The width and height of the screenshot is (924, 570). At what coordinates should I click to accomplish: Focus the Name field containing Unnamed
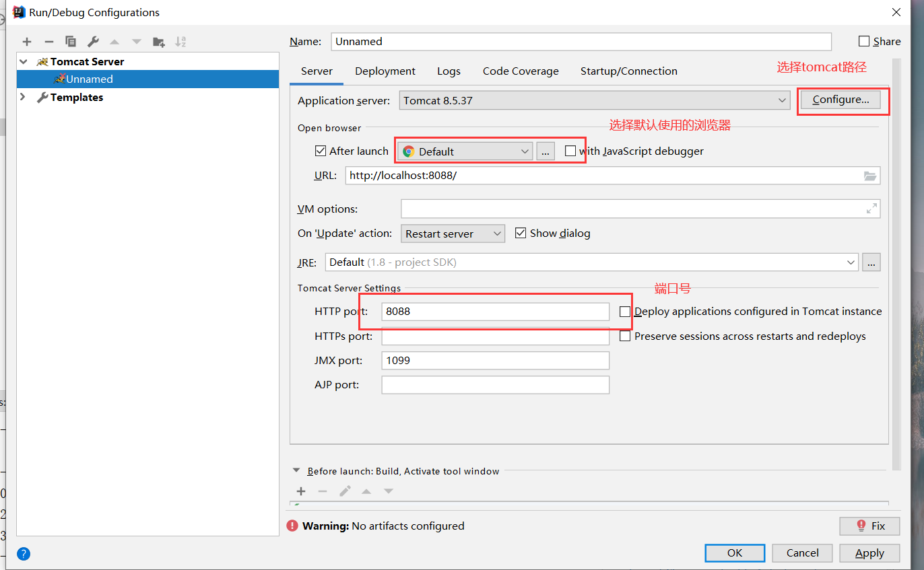(581, 41)
